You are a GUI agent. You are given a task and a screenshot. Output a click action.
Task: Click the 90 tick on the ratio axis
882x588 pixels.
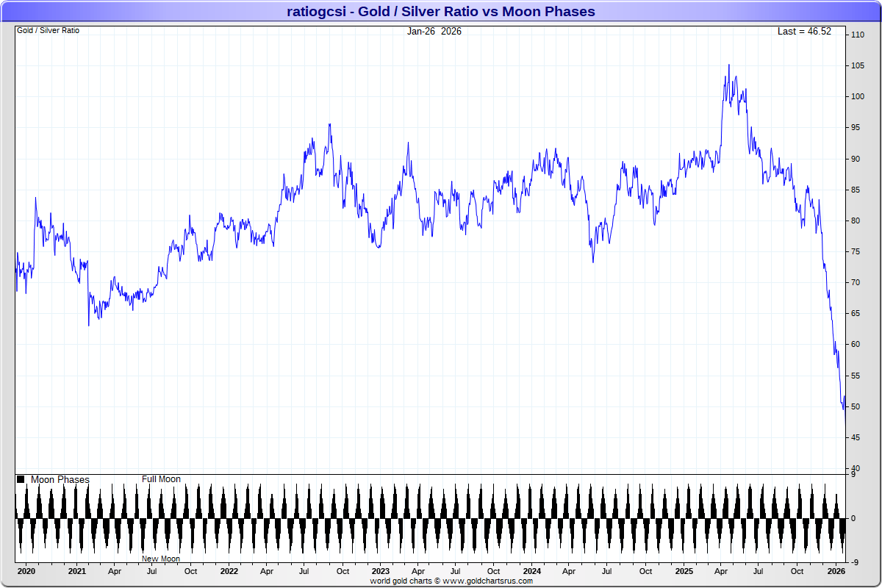856,159
